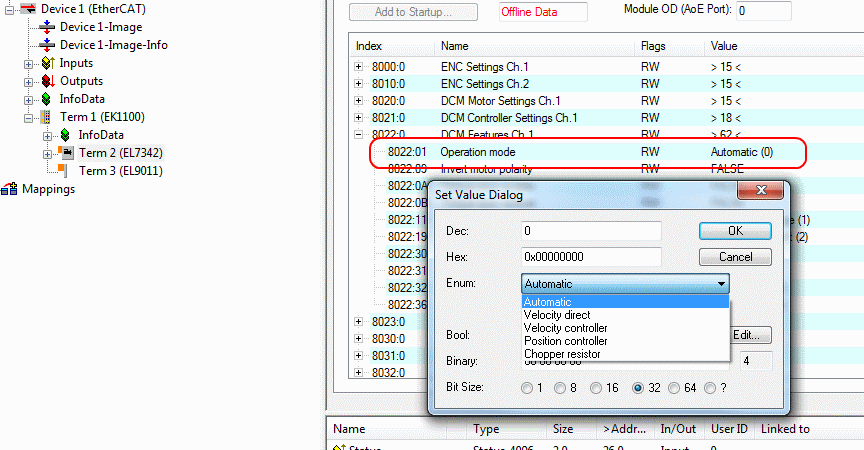Viewport: 864px width, 450px height.
Task: Expand index 8023:0 entry
Action: coord(358,322)
